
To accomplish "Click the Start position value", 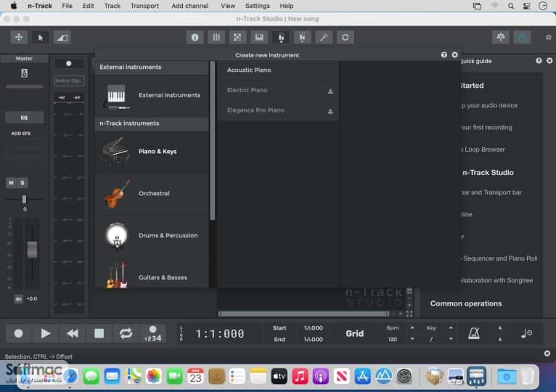I will [313, 328].
